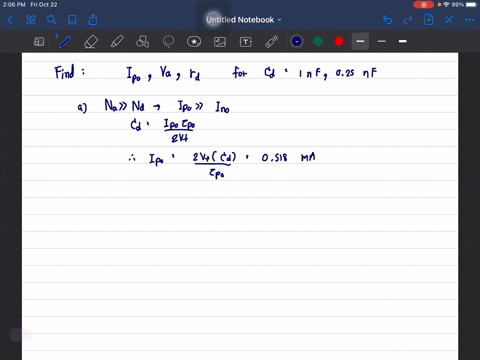Select the thin stroke thickness
Screen dimensions: 480x360
click(x=382, y=41)
